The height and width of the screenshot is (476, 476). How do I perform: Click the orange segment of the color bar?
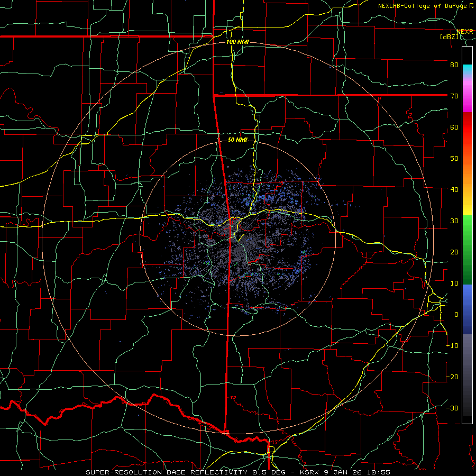[467, 173]
